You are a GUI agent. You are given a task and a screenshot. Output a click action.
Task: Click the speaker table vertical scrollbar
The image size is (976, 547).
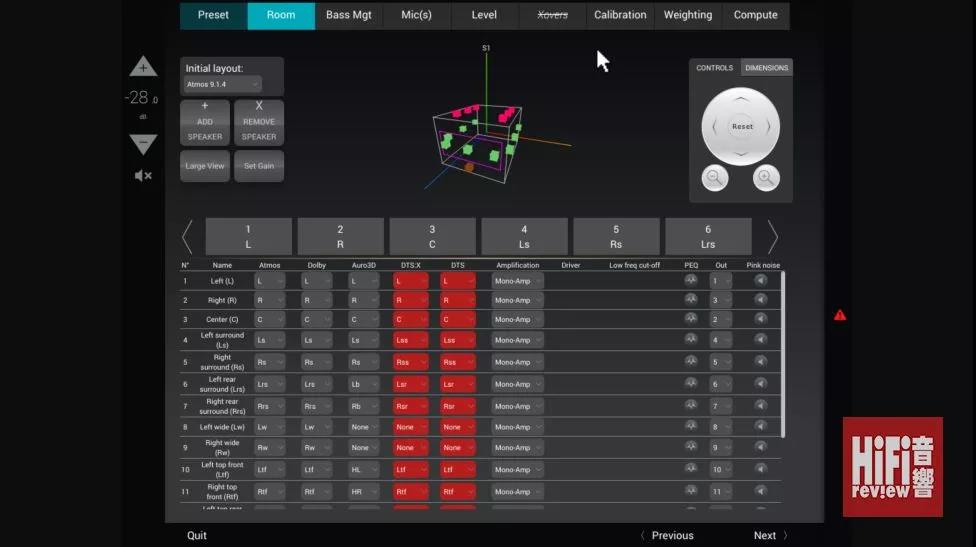(x=783, y=350)
